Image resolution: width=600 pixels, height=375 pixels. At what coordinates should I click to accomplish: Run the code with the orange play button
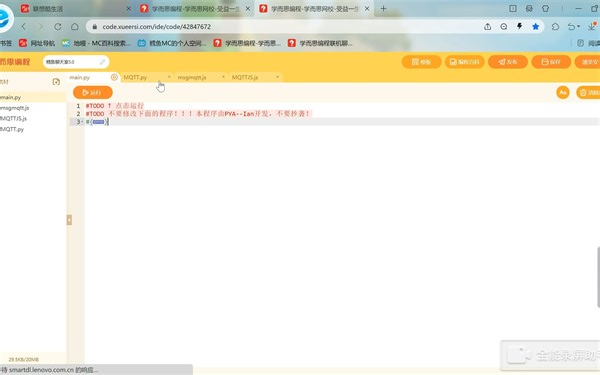coord(93,93)
